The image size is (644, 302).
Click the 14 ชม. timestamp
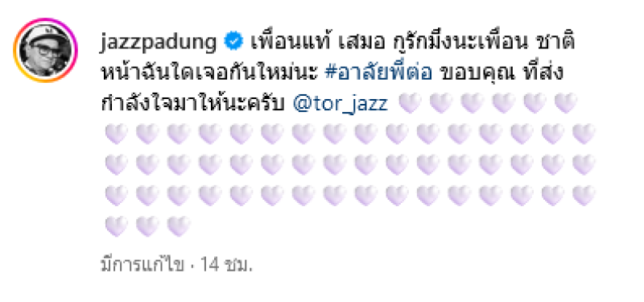[x=226, y=266]
